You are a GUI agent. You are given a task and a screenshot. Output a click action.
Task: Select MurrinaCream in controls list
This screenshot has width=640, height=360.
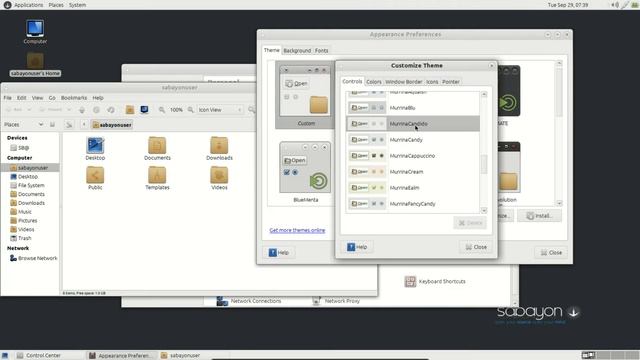coord(413,171)
